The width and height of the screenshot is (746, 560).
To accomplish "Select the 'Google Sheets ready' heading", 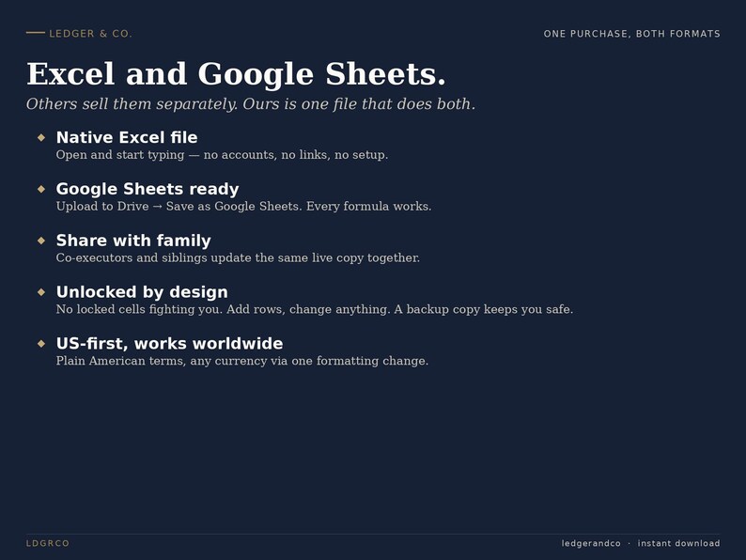I will (x=148, y=189).
